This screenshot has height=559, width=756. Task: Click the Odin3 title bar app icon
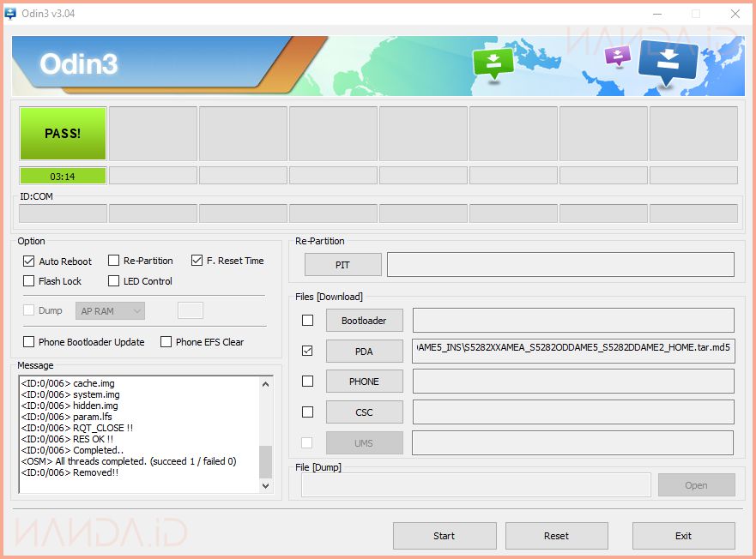pos(10,13)
